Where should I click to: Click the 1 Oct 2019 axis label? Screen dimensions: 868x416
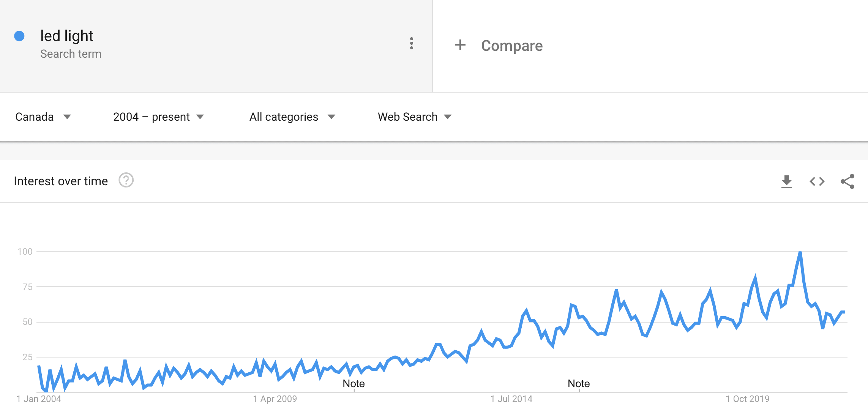747,399
